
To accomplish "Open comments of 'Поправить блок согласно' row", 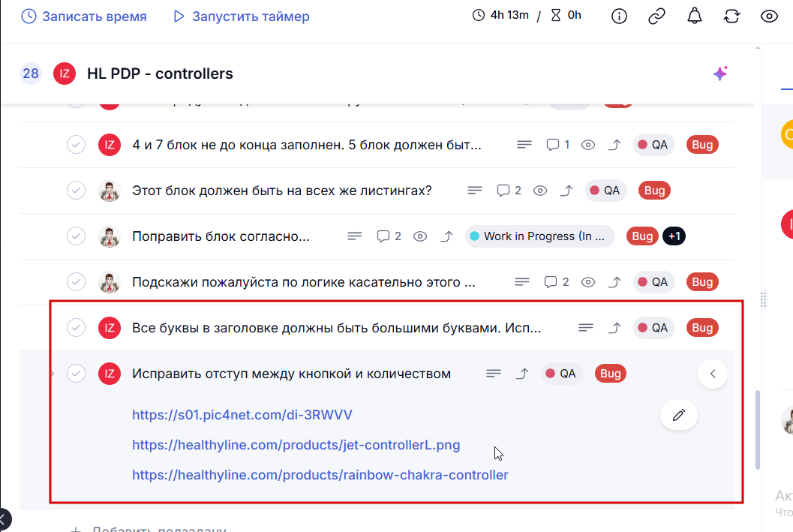I will click(x=389, y=236).
